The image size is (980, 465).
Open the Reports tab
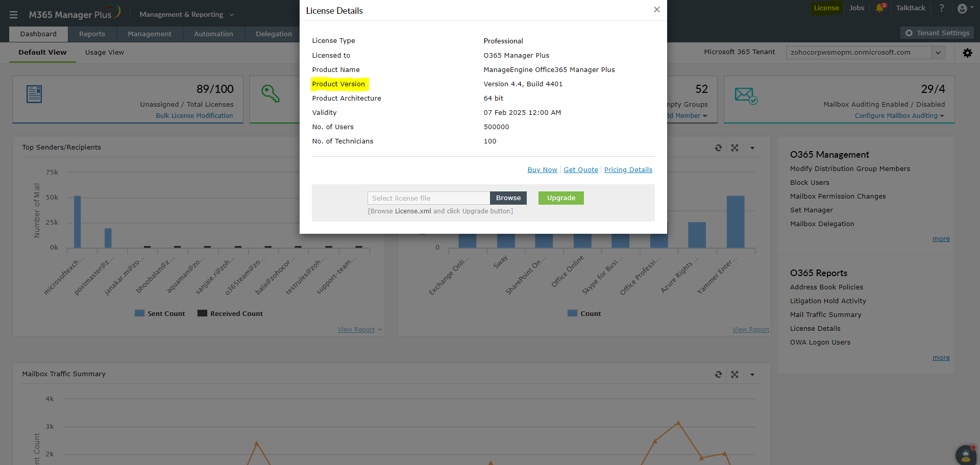(x=92, y=34)
